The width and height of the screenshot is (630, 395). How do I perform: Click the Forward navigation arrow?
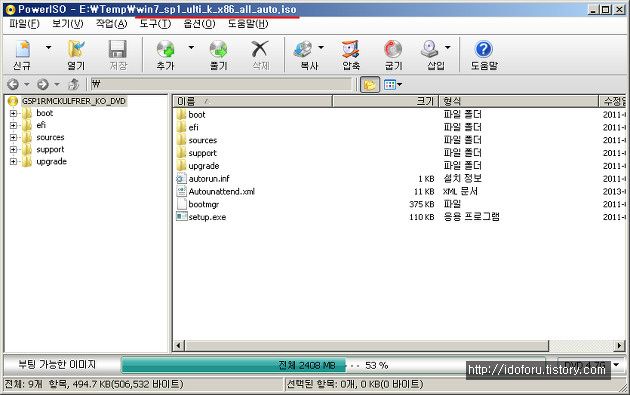coord(43,84)
